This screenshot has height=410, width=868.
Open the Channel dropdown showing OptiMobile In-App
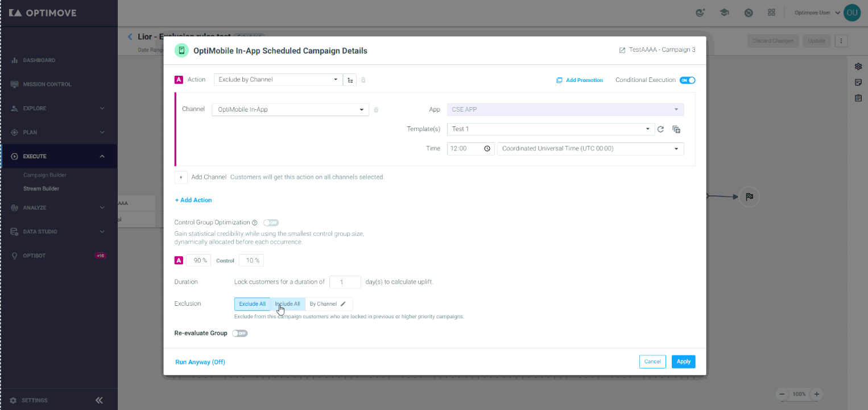click(x=290, y=110)
